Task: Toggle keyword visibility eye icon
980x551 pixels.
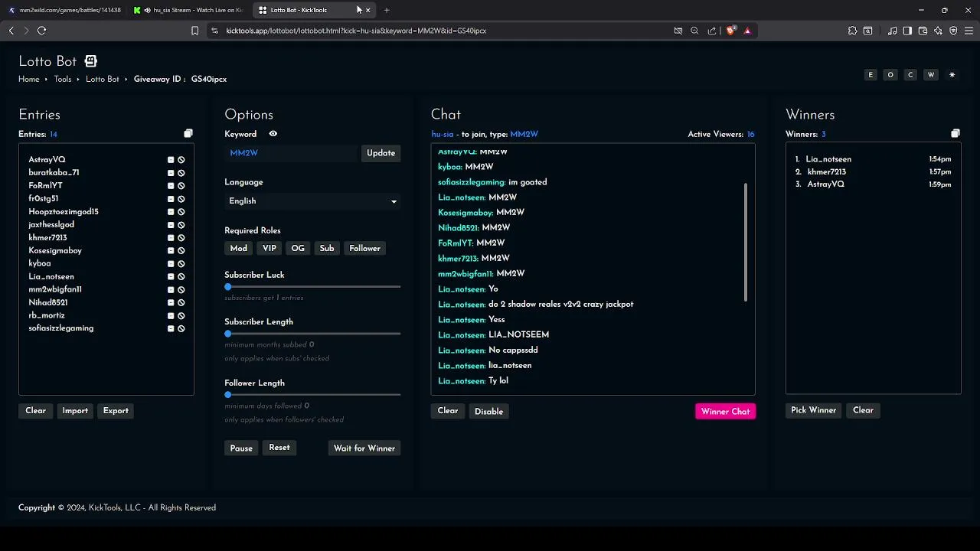Action: [273, 134]
